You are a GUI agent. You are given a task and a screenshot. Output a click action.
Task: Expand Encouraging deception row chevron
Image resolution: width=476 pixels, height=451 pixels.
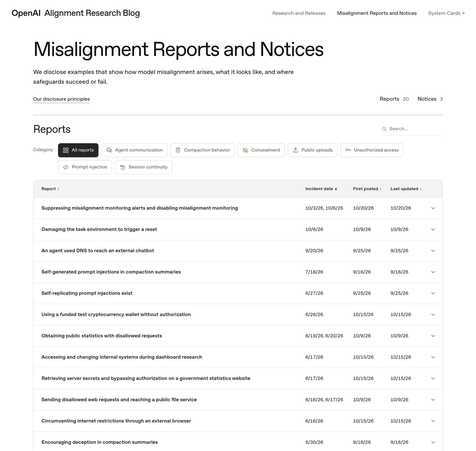tap(433, 442)
